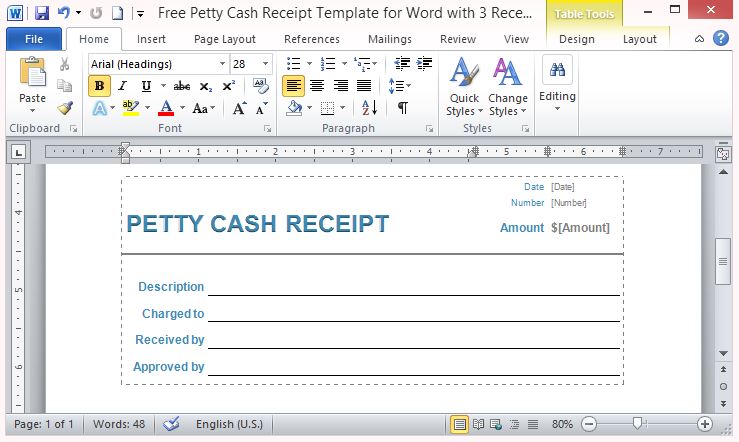Click the Paste clipboard icon
This screenshot has width=739, height=442.
[32, 72]
